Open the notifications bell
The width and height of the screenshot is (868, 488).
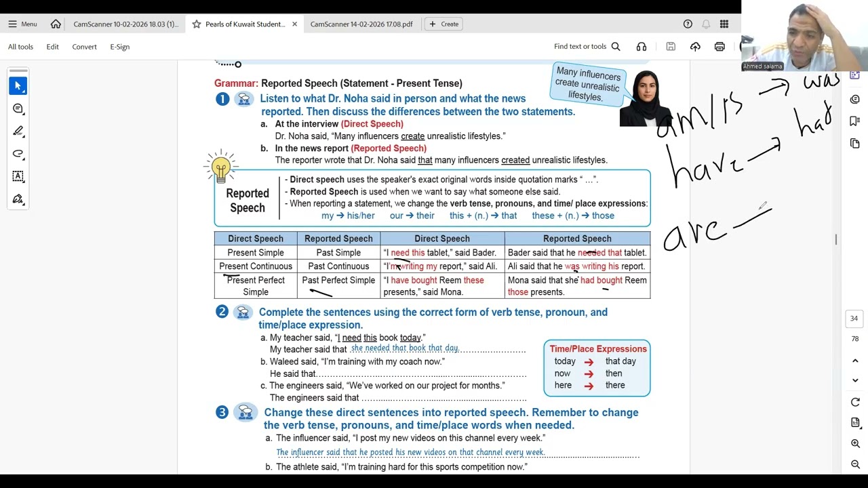706,24
